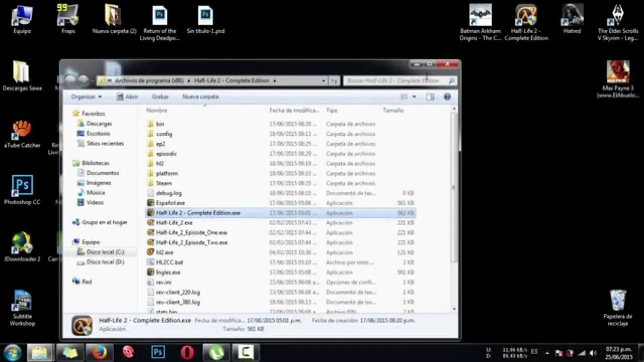Image resolution: width=644 pixels, height=362 pixels.
Task: Open the view options dropdown arrow
Action: (x=414, y=97)
